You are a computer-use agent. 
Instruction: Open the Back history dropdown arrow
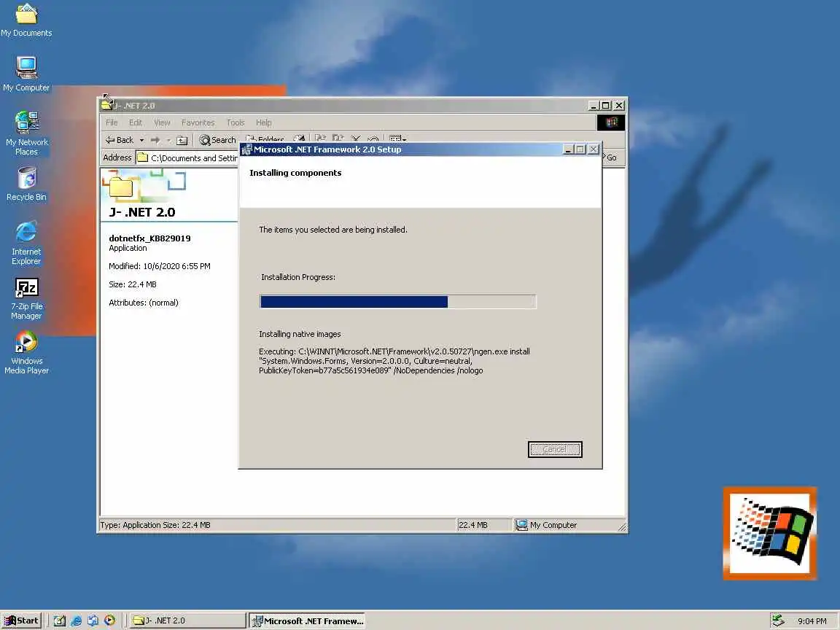(142, 140)
